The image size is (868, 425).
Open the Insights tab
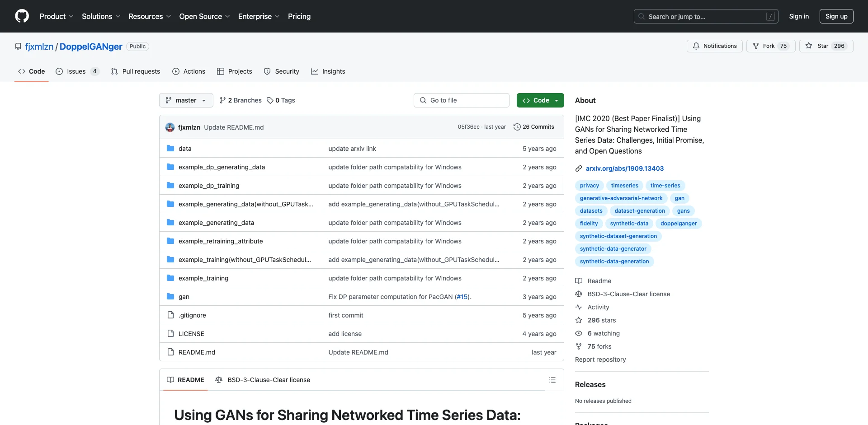(x=328, y=71)
